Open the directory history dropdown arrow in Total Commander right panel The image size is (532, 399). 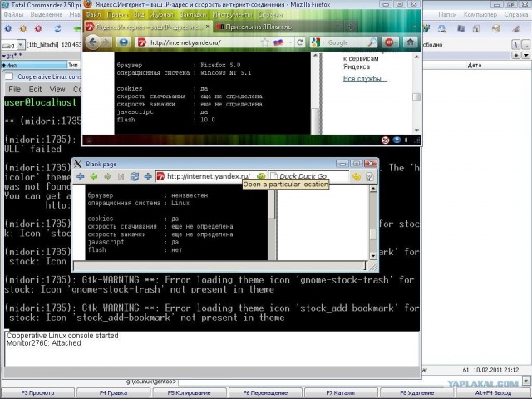(x=526, y=55)
